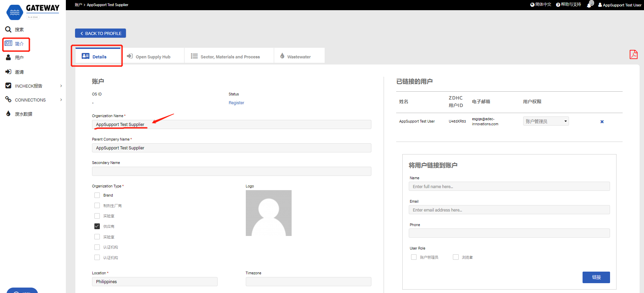Click the search magnifier icon in sidebar

[x=8, y=30]
